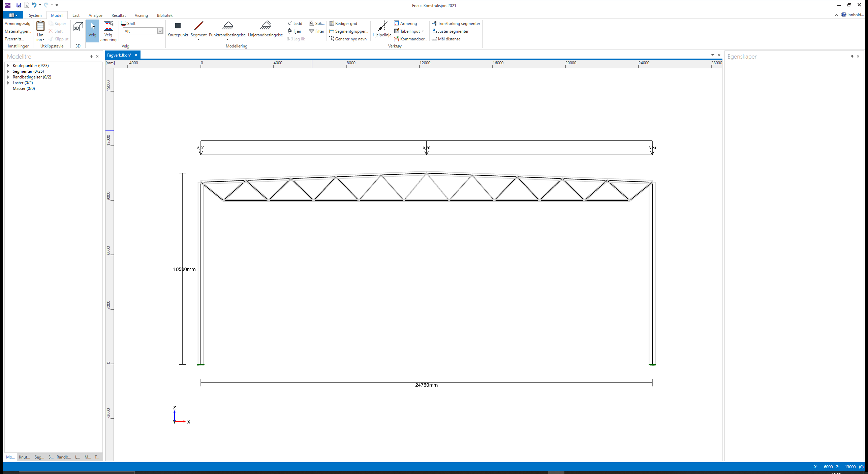Expand Randbetingelser (0/2) tree node

pos(8,77)
